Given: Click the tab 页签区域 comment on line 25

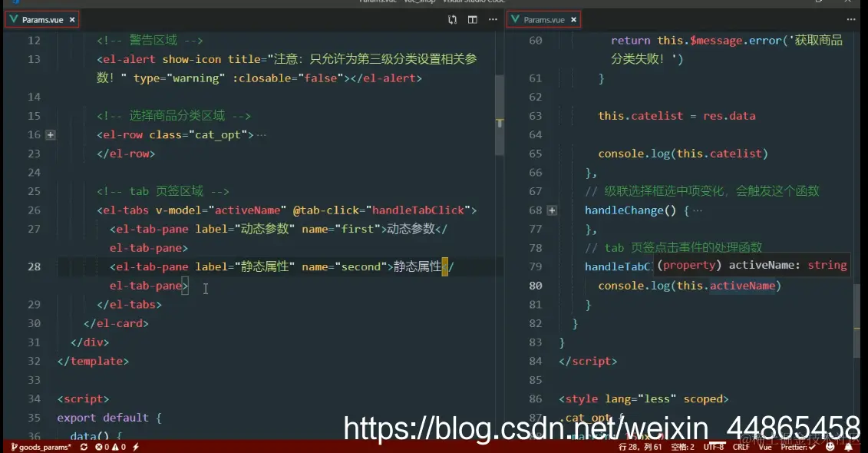Looking at the screenshot, I should click(163, 192).
